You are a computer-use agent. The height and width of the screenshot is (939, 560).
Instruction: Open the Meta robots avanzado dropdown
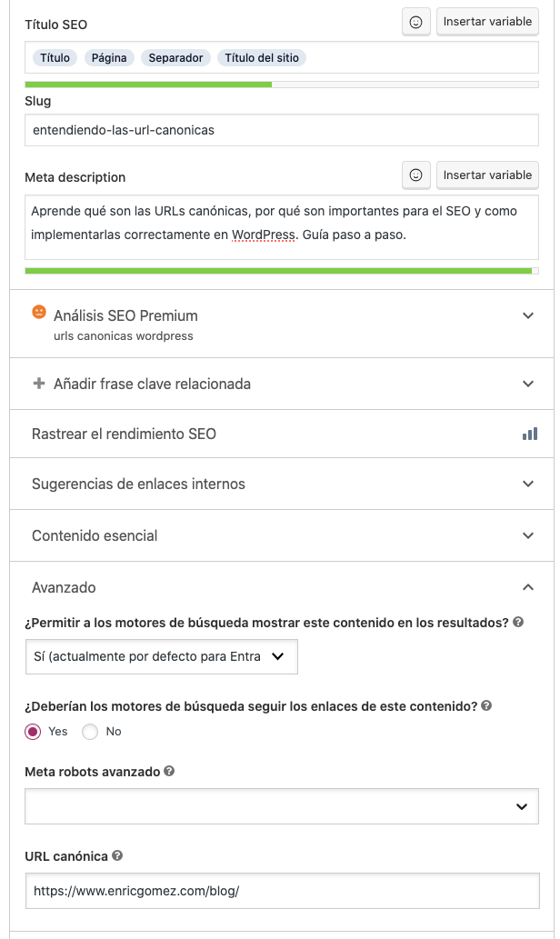click(x=282, y=806)
